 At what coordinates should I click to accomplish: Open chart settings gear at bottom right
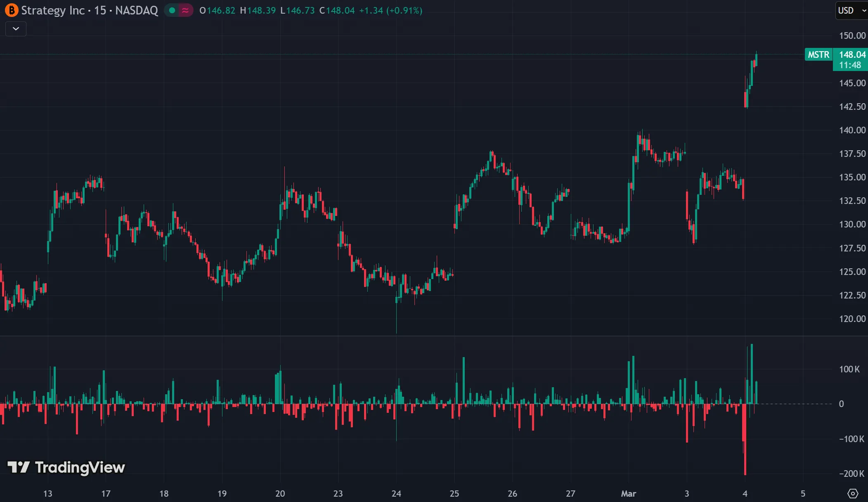click(852, 493)
